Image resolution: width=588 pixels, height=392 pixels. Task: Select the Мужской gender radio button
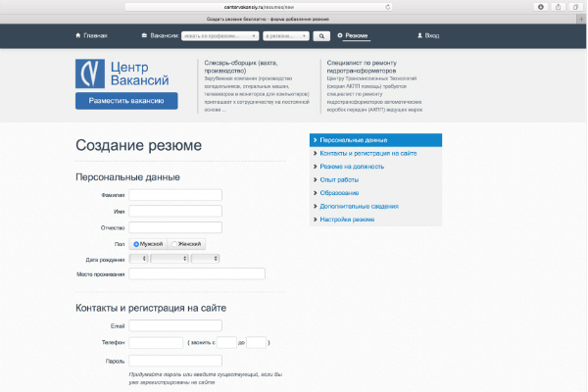(x=137, y=243)
